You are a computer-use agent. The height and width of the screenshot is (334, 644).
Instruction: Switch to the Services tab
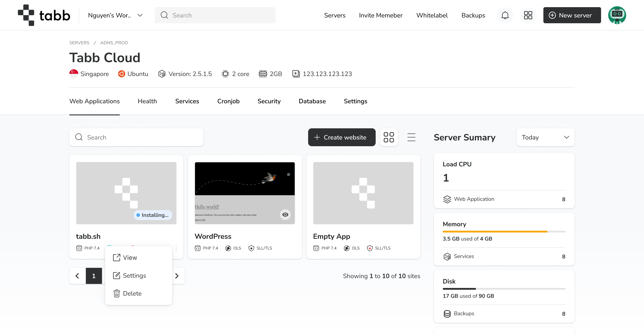(187, 101)
